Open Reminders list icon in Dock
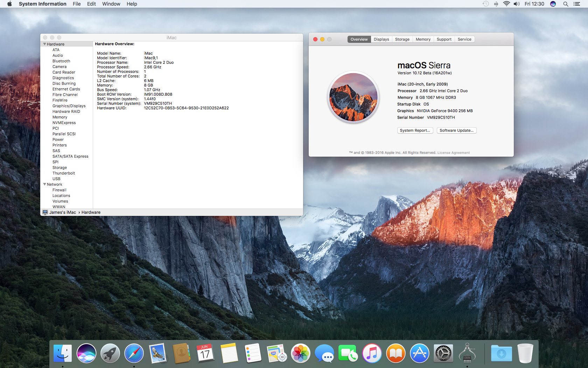Screen dimensions: 588x368 pos(253,353)
